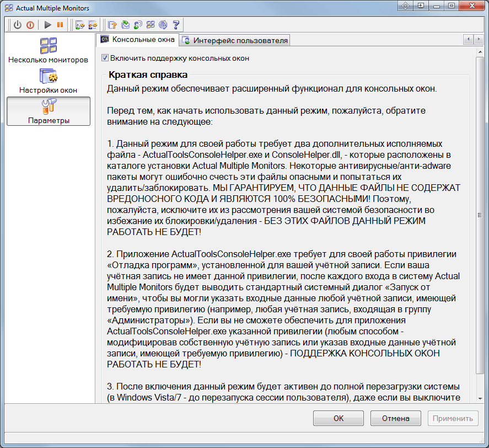Click the vertical scrollbar up arrow

click(x=480, y=52)
